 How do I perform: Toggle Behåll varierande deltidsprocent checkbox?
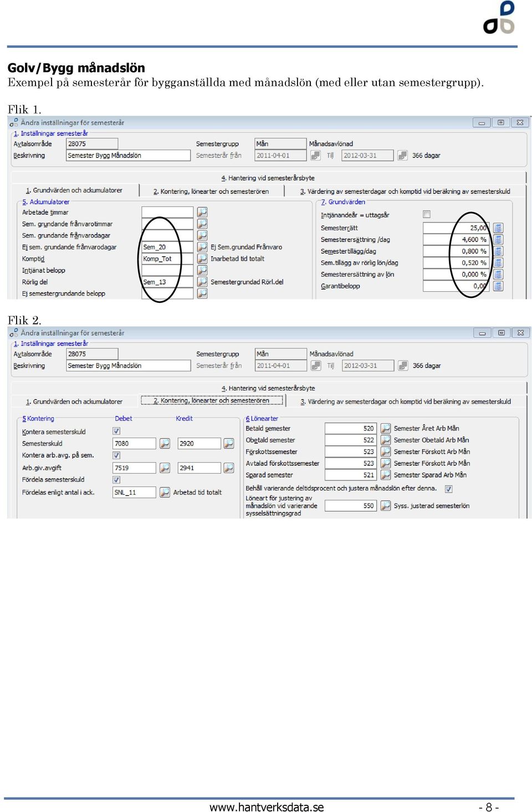click(449, 489)
